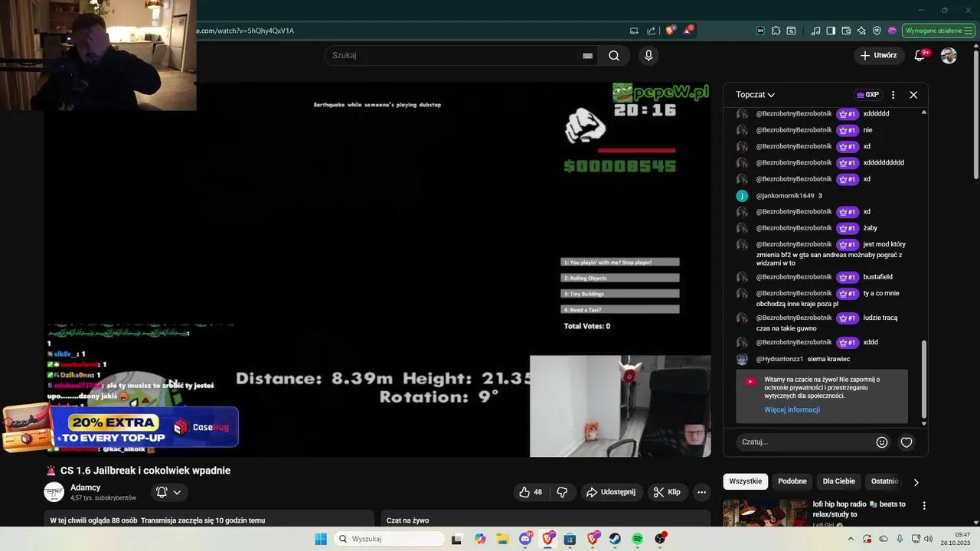
Task: Send heart reaction in live chat
Action: click(x=906, y=442)
